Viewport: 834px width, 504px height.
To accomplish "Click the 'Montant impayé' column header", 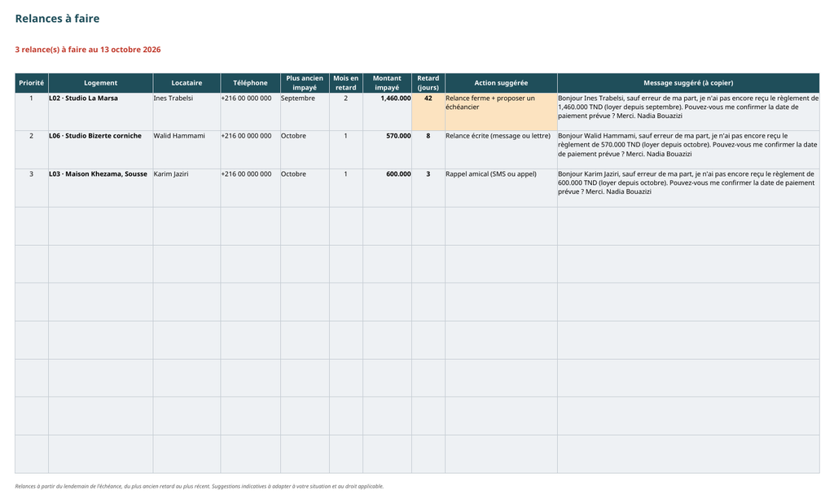I will pyautogui.click(x=387, y=83).
